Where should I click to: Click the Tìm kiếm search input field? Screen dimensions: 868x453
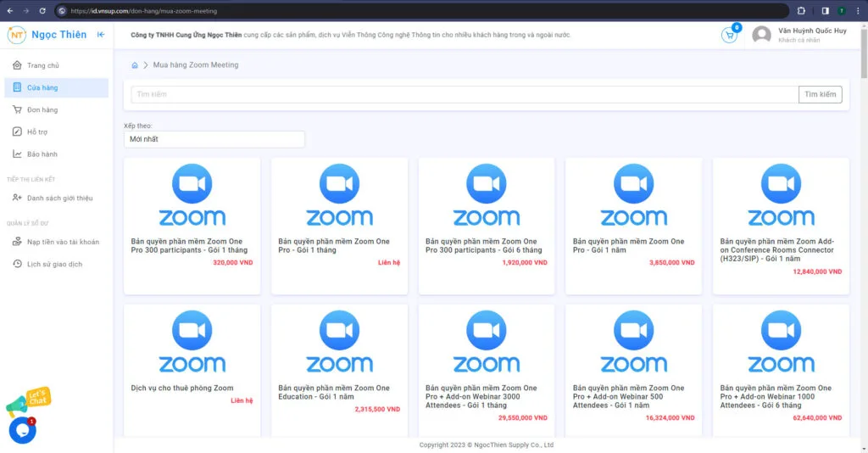coord(465,94)
